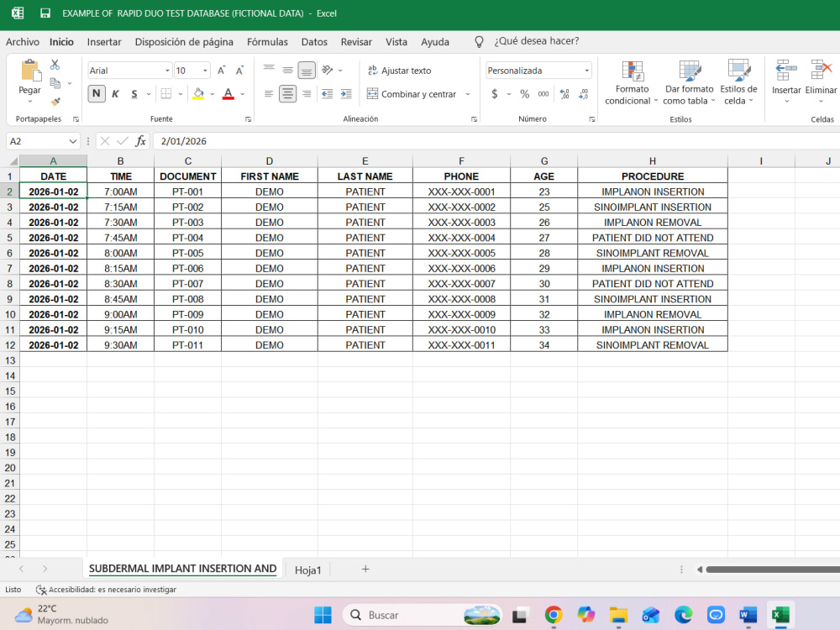The height and width of the screenshot is (630, 840).
Task: Decrease indent icon
Action: point(327,94)
